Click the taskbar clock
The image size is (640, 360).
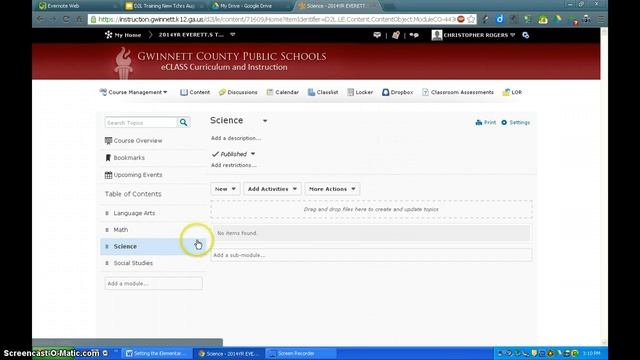pyautogui.click(x=592, y=353)
